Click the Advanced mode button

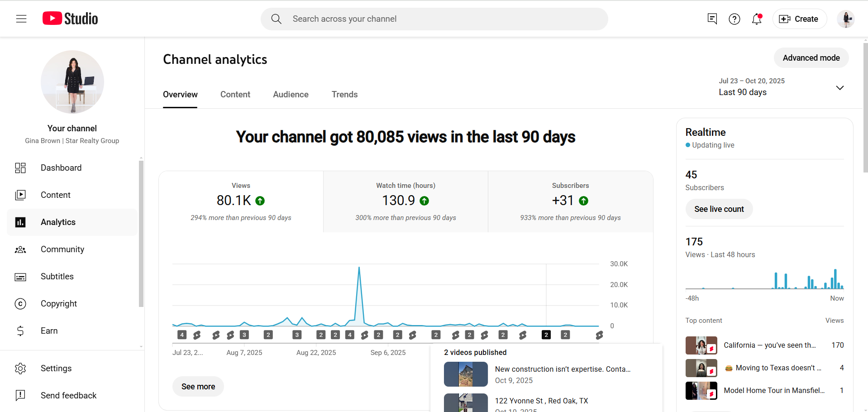(x=811, y=58)
